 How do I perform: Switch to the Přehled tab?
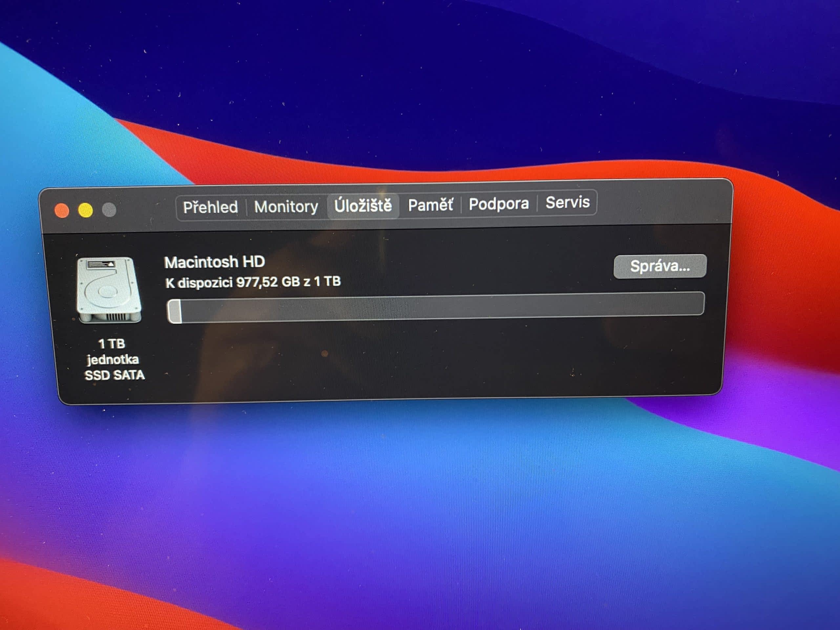tap(210, 207)
